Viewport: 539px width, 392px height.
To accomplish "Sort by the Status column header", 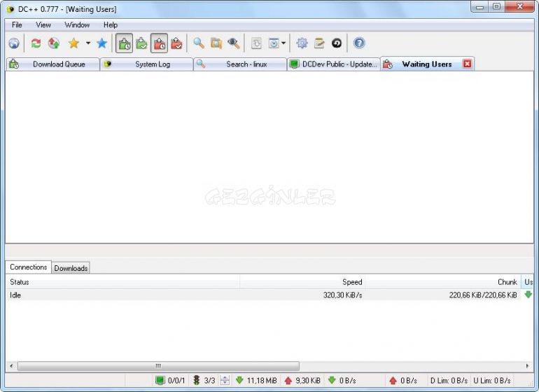I will pyautogui.click(x=122, y=282).
